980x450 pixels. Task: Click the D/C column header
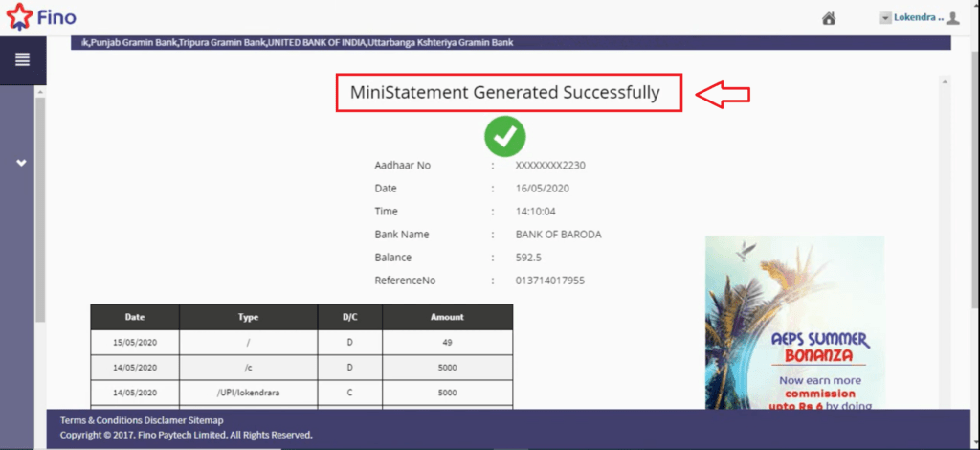(350, 317)
